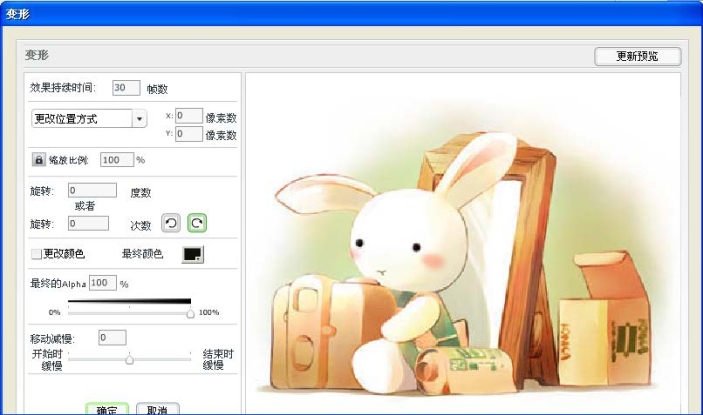Viewport: 703px width, 415px height.
Task: Click the rotation degrees input field
Action: point(92,190)
